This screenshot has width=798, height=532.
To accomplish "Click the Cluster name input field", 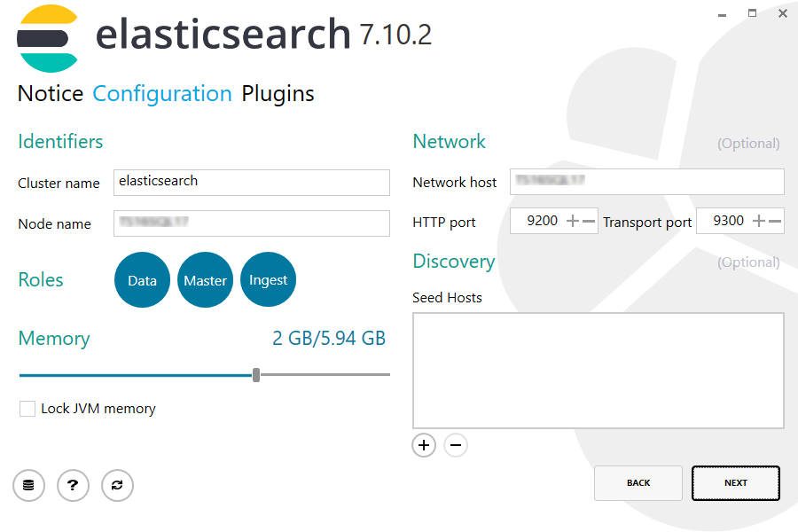I will 251,183.
